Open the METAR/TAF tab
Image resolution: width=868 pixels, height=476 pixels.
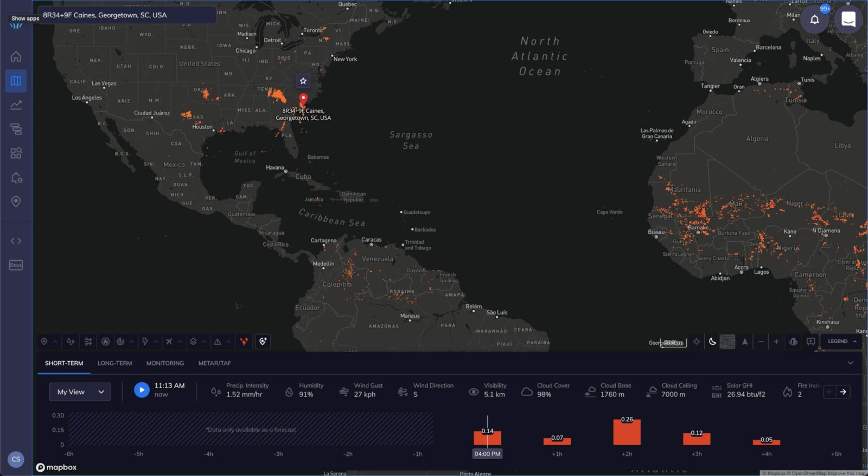[x=214, y=363]
